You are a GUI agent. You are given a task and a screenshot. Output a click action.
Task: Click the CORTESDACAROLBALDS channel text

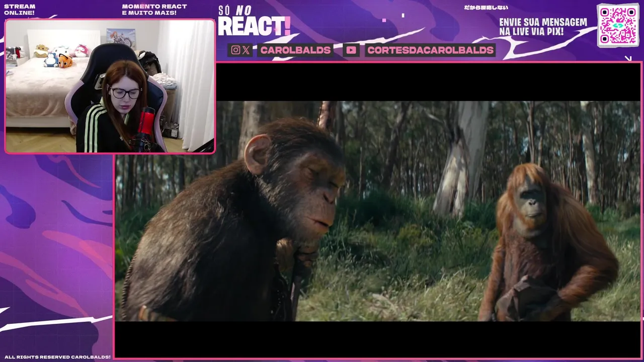[430, 50]
